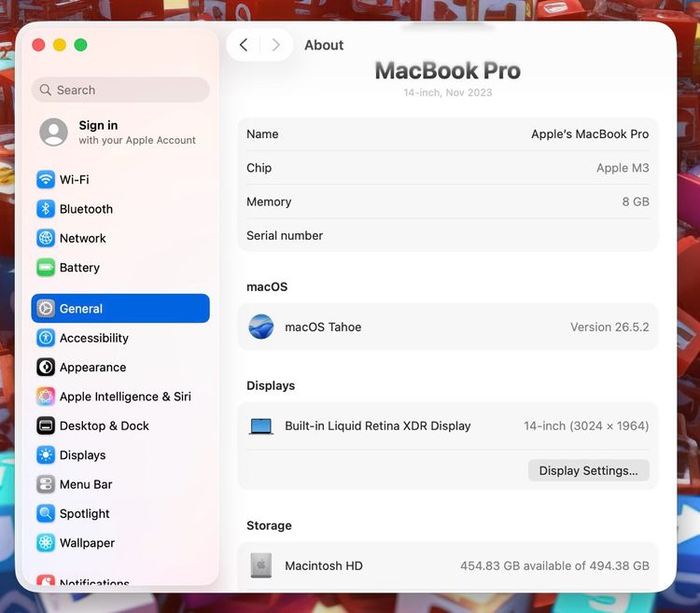700x613 pixels.
Task: Go forward with the right chevron
Action: point(276,45)
